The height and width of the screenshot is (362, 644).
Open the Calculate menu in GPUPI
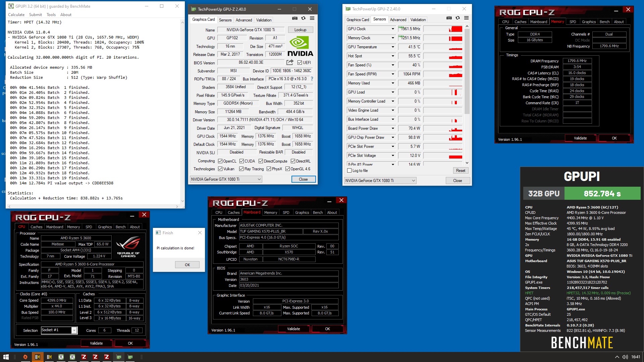[16, 15]
